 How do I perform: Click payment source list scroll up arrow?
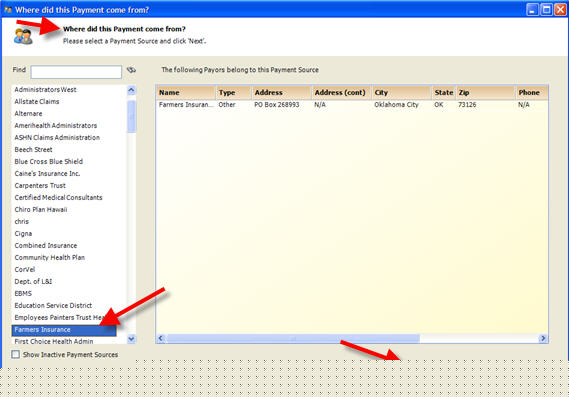[x=131, y=90]
